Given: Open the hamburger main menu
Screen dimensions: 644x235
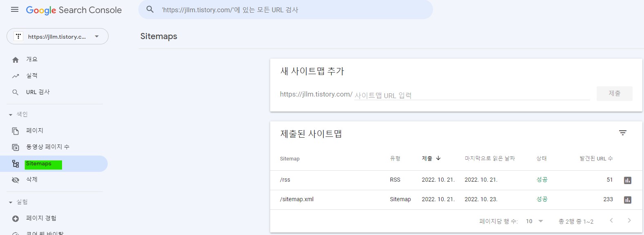Looking at the screenshot, I should point(15,9).
